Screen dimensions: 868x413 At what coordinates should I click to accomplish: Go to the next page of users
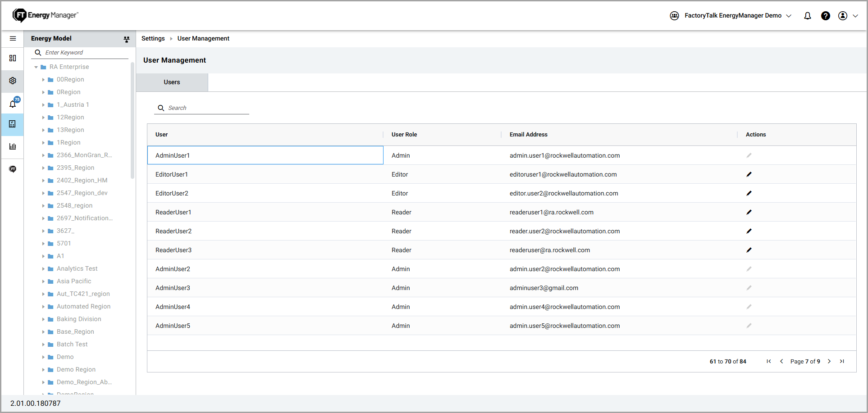829,361
